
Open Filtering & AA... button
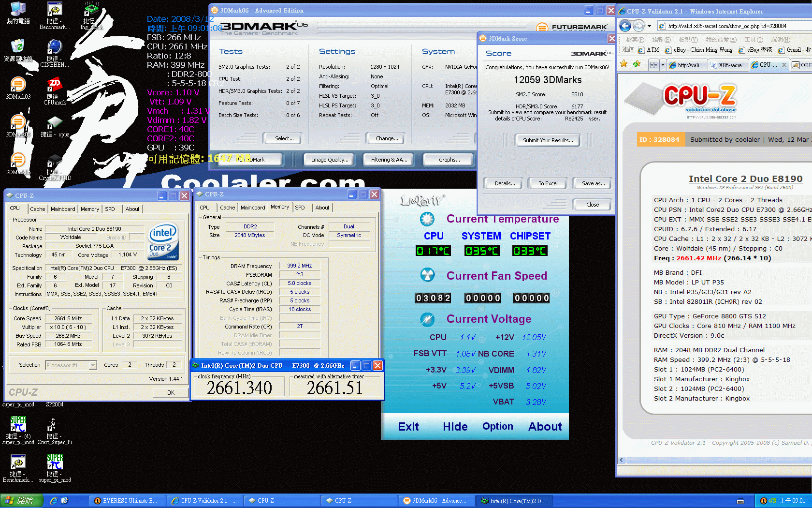click(389, 160)
